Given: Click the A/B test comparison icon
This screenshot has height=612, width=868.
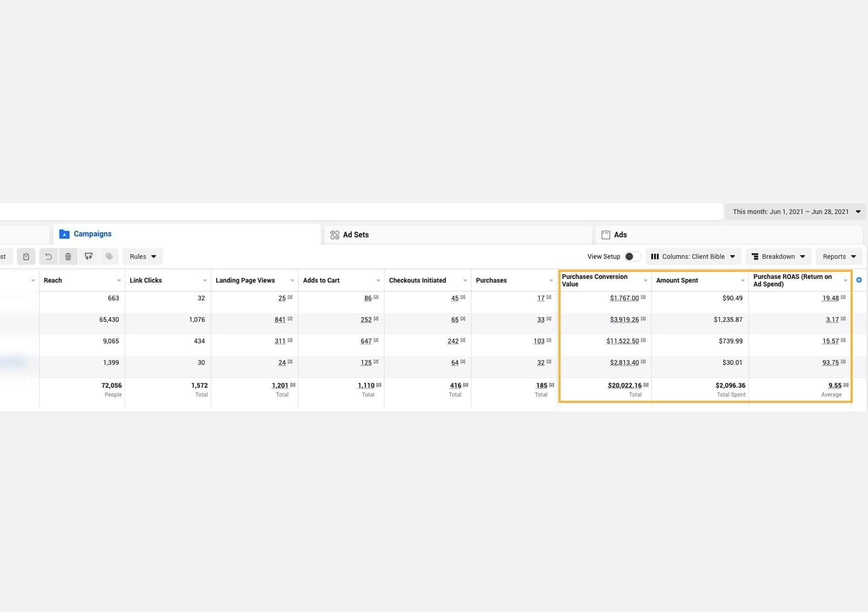Looking at the screenshot, I should pos(89,257).
